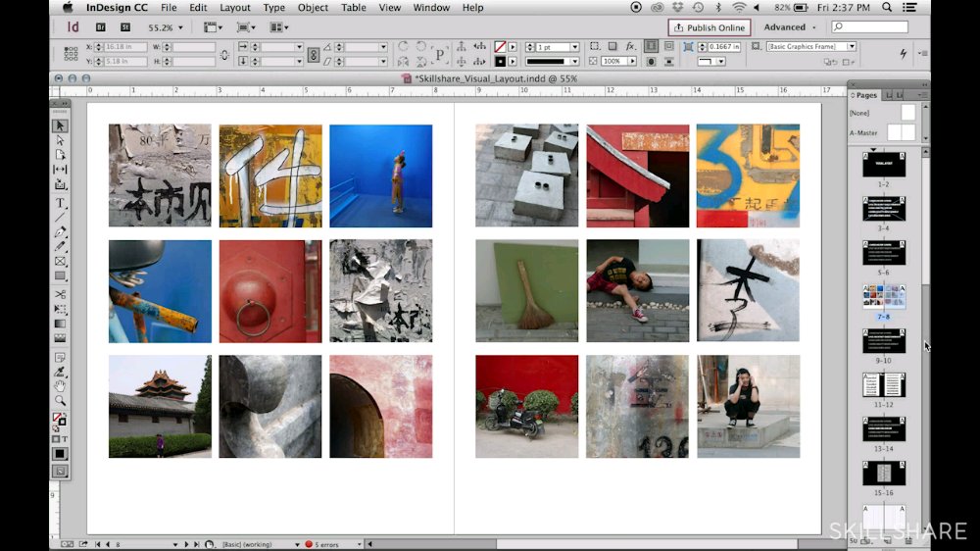Open the corner shape dropdown
Image resolution: width=980 pixels, height=551 pixels.
[720, 62]
